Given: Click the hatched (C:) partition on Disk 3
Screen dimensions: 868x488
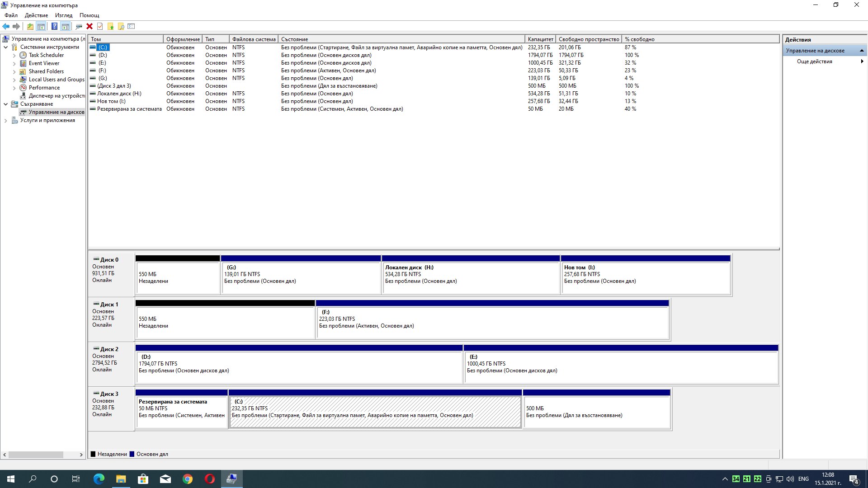Looking at the screenshot, I should 375,411.
